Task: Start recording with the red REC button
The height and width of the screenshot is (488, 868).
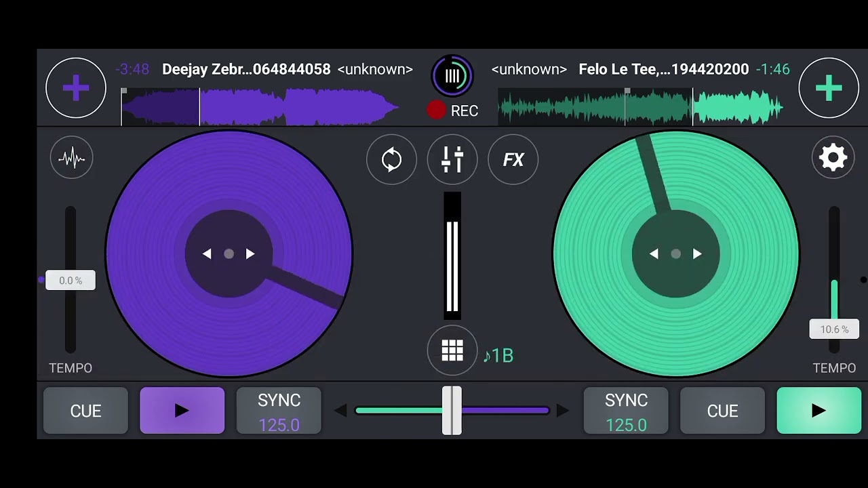Action: (x=452, y=110)
